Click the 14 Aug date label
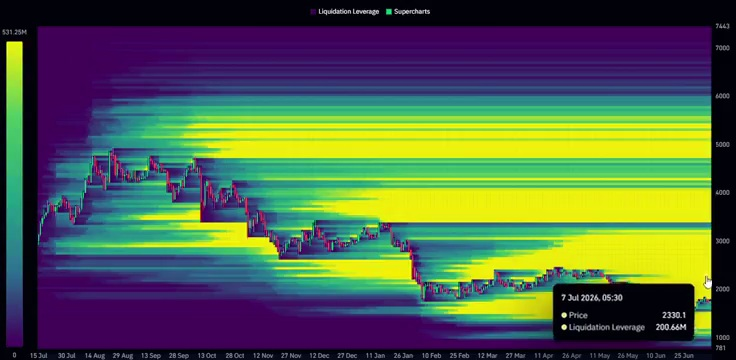The image size is (736, 360). (x=95, y=355)
